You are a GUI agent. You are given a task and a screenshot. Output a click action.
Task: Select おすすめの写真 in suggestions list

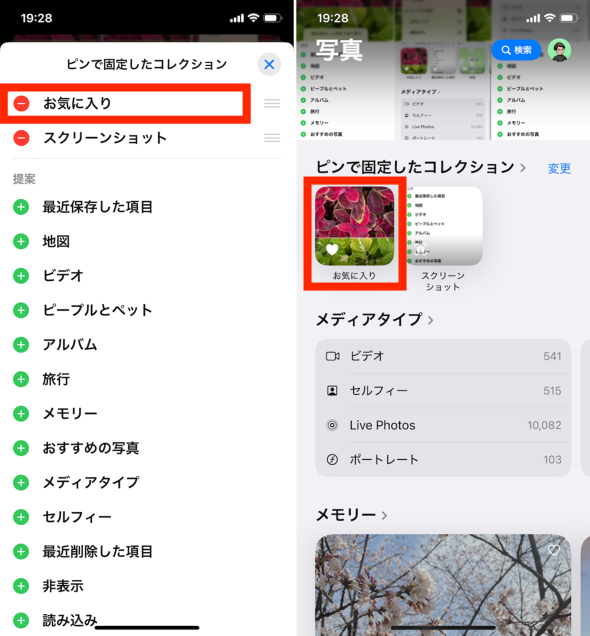tap(91, 448)
